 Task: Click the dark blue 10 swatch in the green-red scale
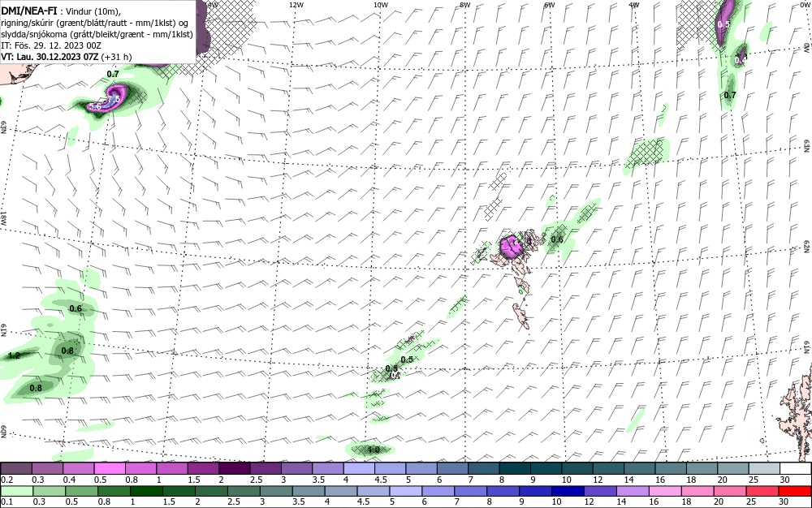point(568,491)
